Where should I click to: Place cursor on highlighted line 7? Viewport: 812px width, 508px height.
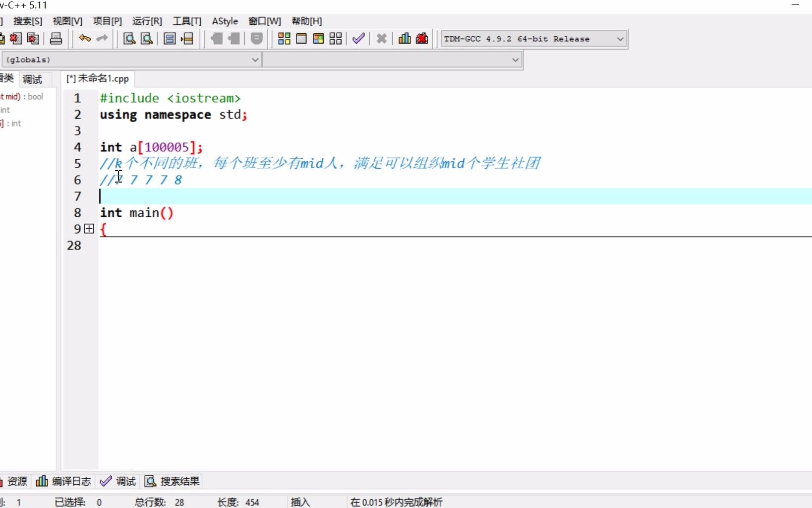point(455,196)
